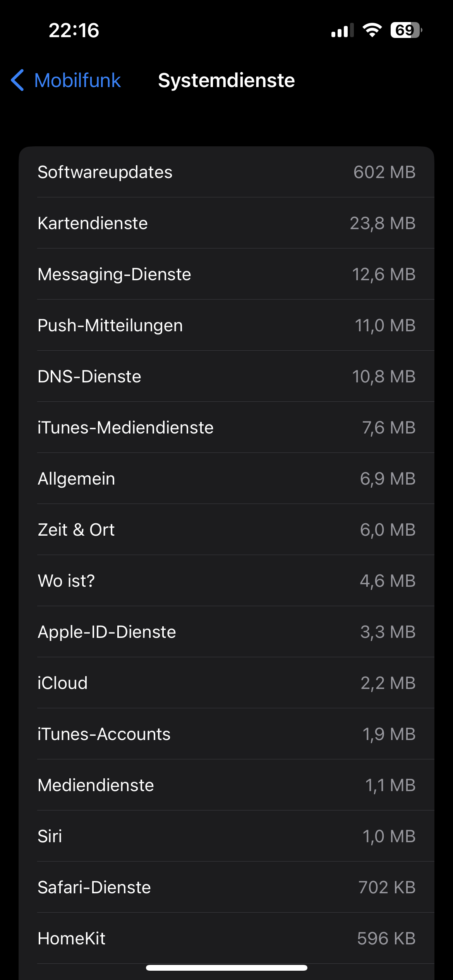Tap the Allgemein list item
The width and height of the screenshot is (453, 980).
[x=226, y=478]
